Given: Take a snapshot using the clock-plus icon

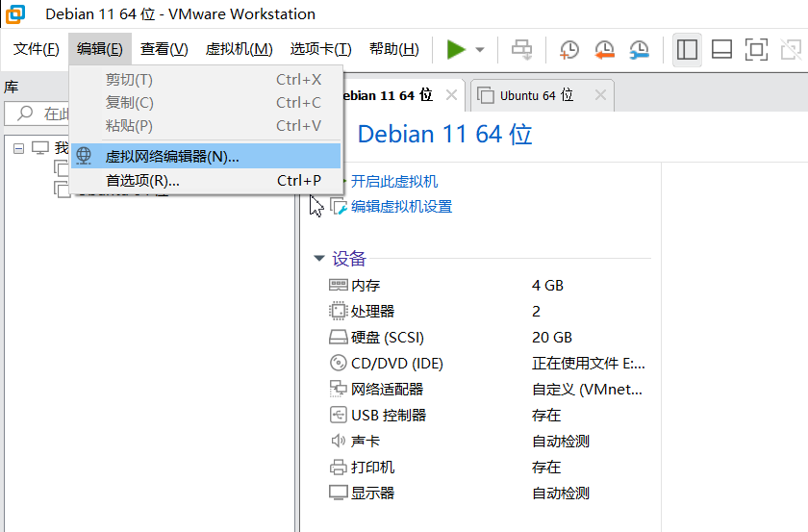Looking at the screenshot, I should pyautogui.click(x=568, y=50).
